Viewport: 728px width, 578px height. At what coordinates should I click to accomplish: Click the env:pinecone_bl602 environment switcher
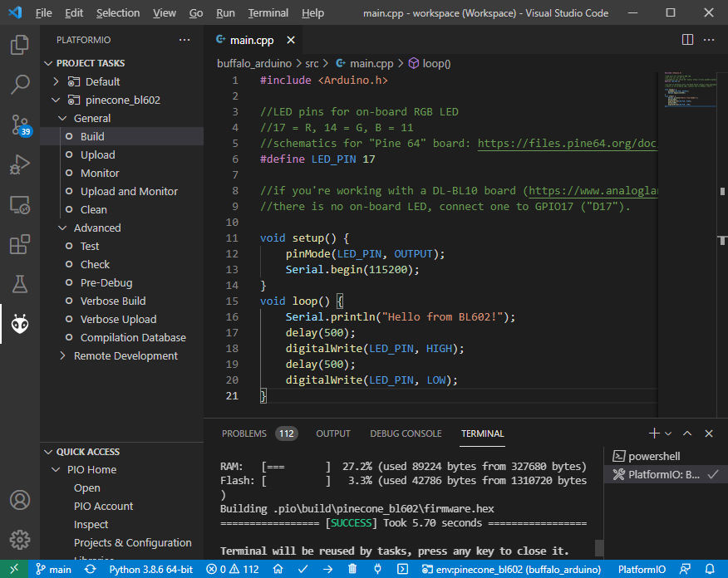(511, 569)
